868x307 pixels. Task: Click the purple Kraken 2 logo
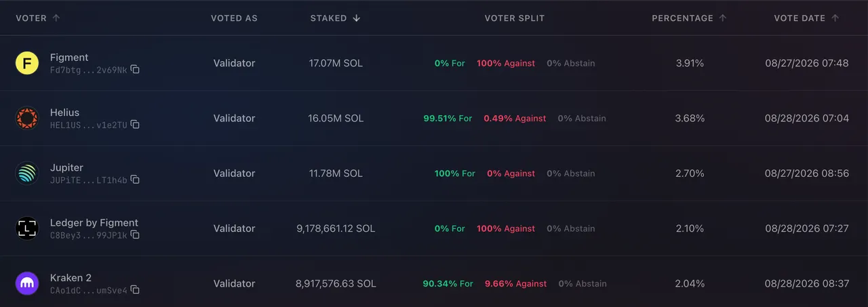(x=27, y=283)
